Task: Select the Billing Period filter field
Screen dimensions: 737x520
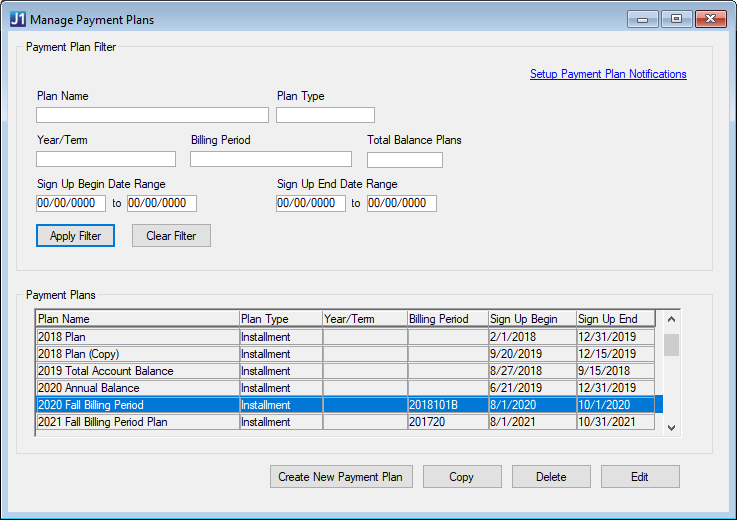Action: (x=271, y=159)
